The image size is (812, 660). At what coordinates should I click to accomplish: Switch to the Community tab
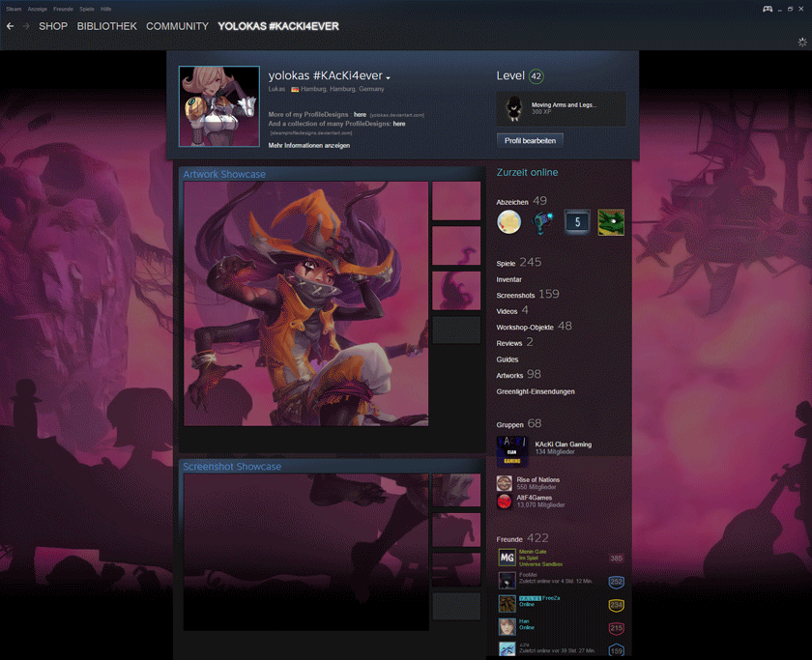pos(177,26)
